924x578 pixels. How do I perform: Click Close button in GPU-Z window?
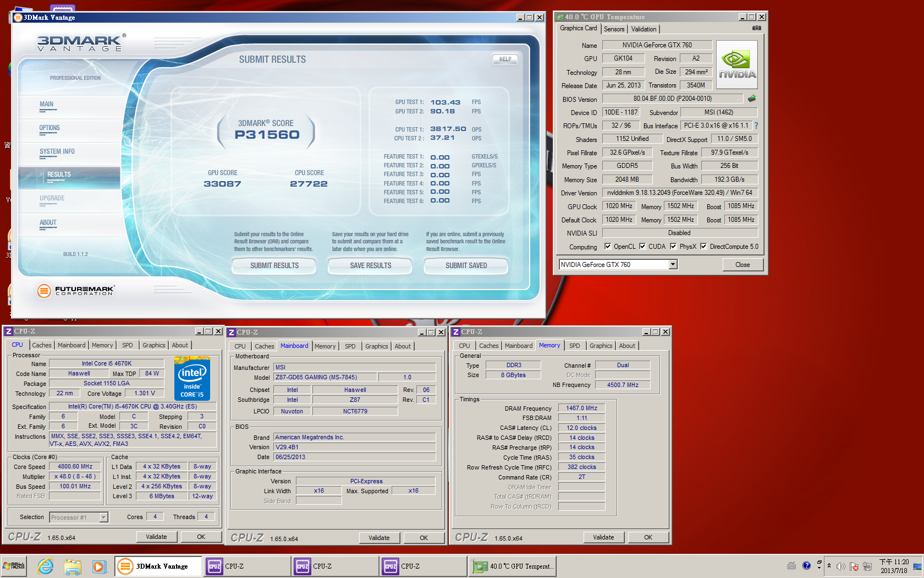tap(743, 265)
